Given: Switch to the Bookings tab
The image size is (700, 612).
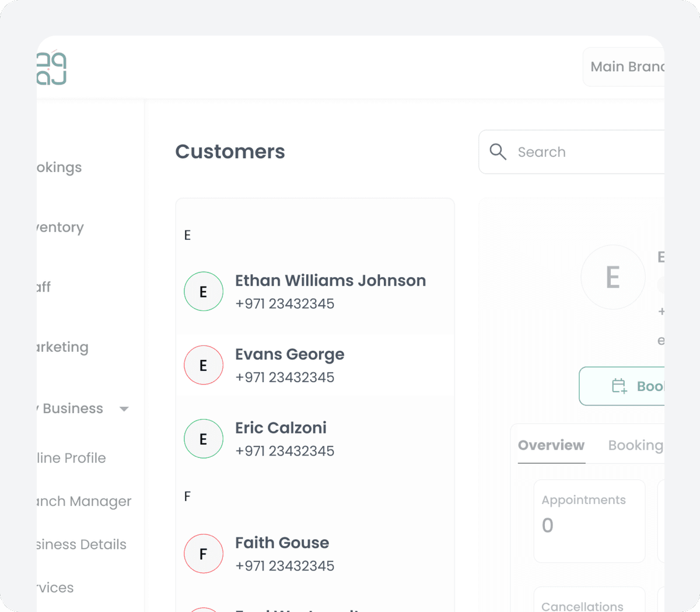Looking at the screenshot, I should [x=635, y=445].
